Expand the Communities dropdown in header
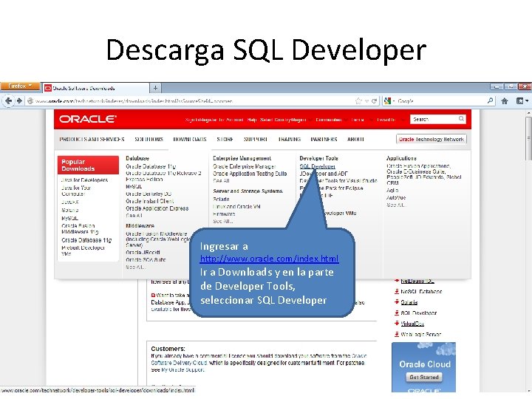This screenshot has height=399, width=532. [331, 120]
